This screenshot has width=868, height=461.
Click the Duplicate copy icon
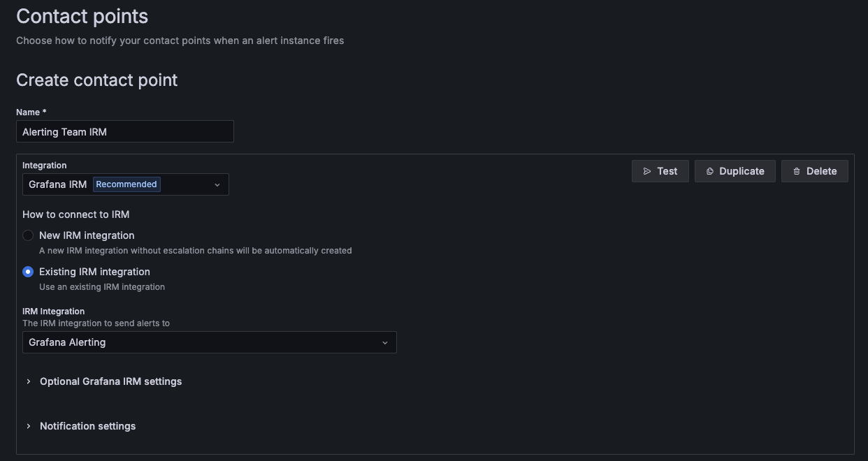click(709, 170)
